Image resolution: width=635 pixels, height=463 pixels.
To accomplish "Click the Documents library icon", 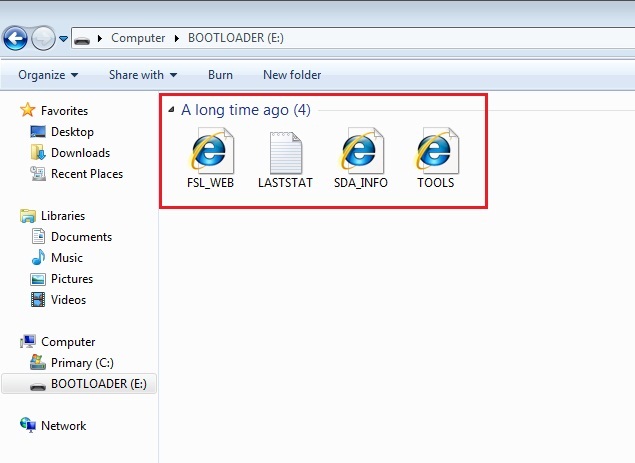I will (x=38, y=236).
